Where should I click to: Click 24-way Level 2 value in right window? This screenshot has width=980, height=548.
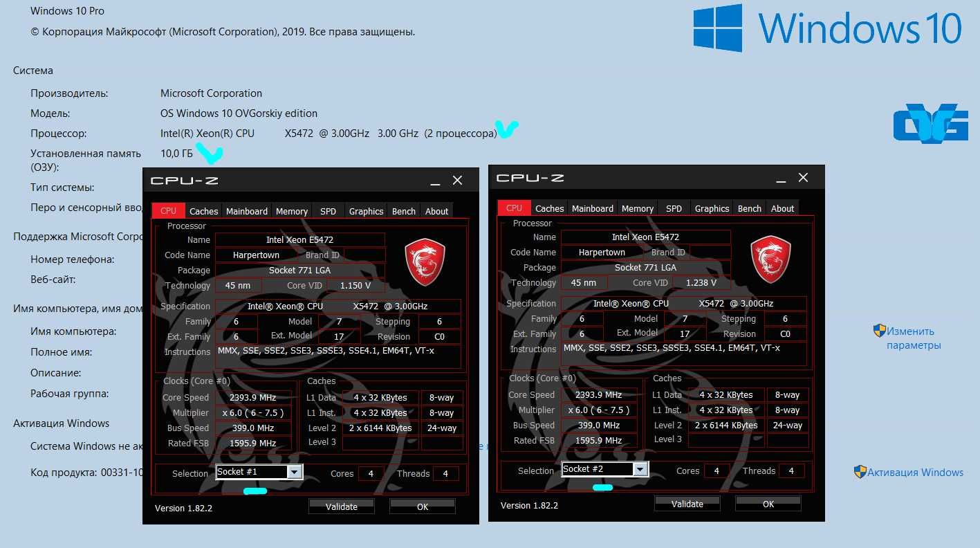788,425
